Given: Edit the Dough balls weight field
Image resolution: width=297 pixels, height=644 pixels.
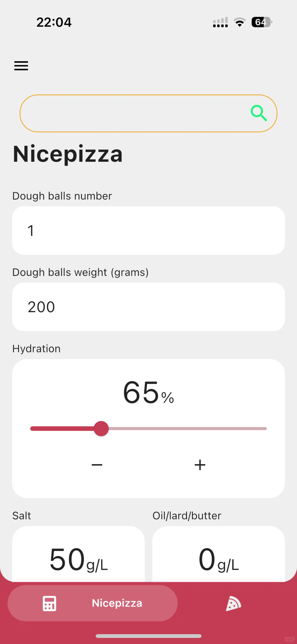Looking at the screenshot, I should coord(148,307).
